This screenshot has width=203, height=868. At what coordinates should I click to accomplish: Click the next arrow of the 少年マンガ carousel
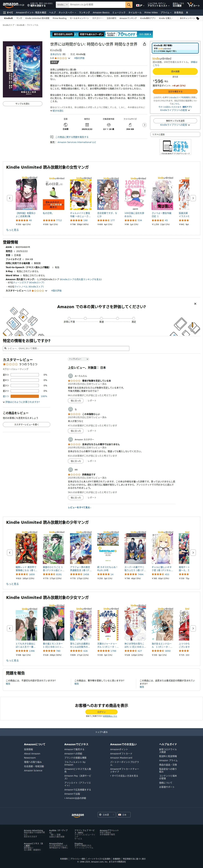click(x=193, y=553)
